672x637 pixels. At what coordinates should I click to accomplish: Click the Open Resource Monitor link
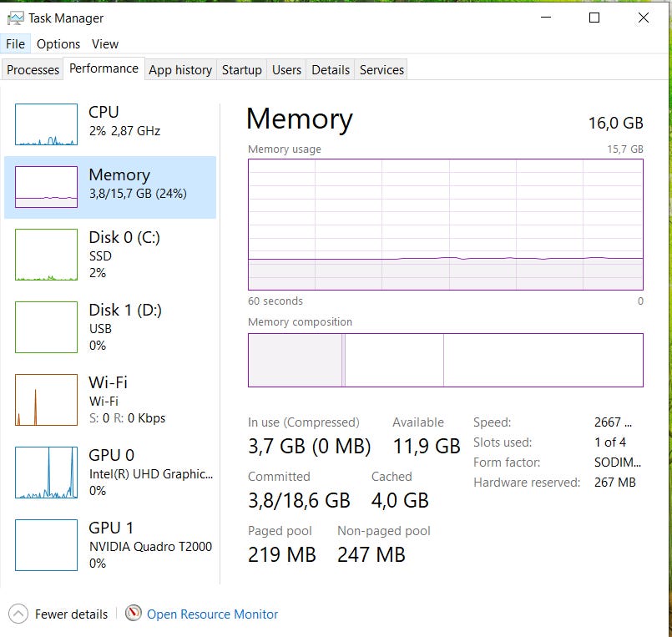[213, 614]
